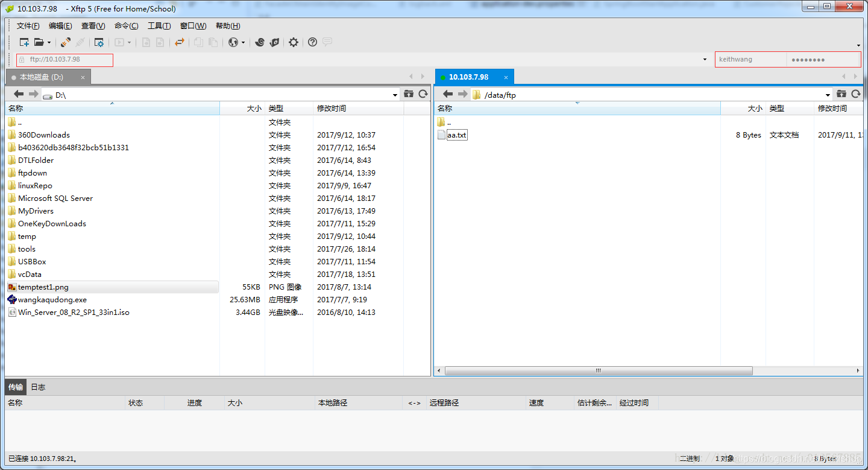Open the 命令(C) menu

[126, 26]
